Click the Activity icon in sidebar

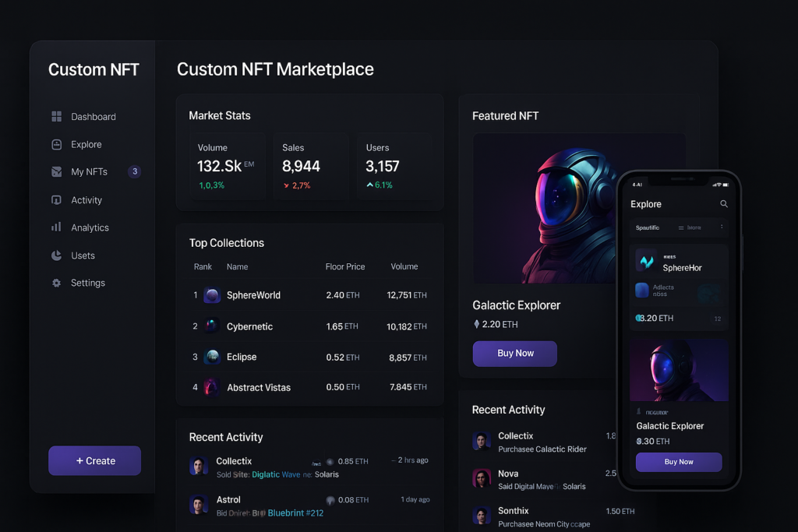coord(56,200)
